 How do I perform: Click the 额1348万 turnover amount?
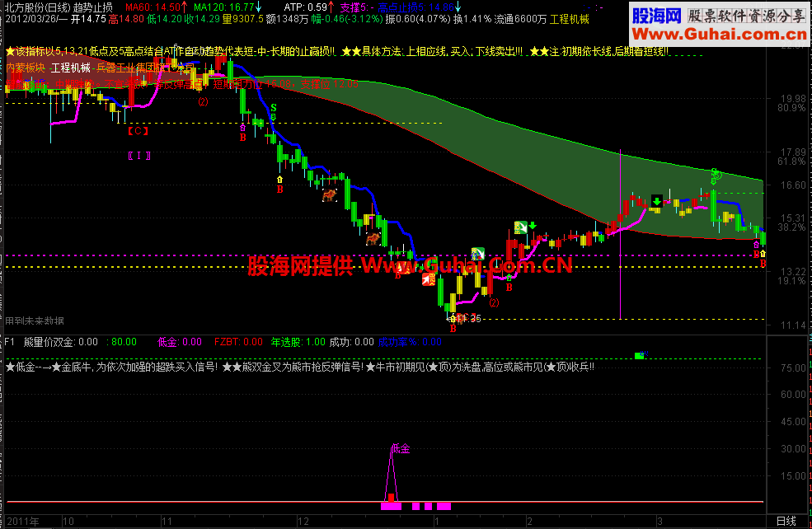coord(287,19)
